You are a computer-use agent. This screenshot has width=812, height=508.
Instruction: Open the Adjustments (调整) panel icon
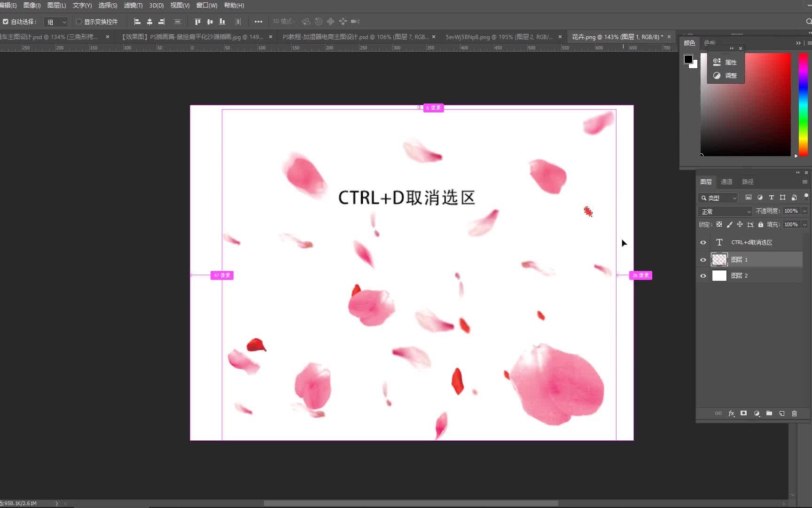pyautogui.click(x=717, y=75)
